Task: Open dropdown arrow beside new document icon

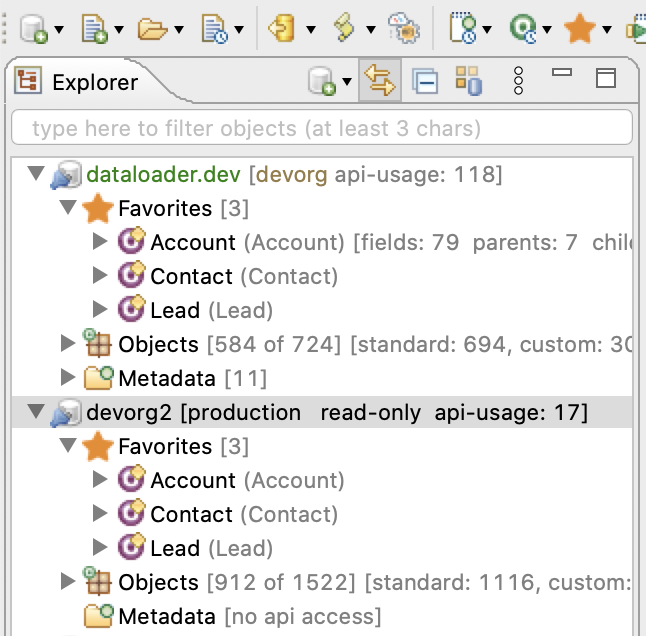Action: click(119, 29)
